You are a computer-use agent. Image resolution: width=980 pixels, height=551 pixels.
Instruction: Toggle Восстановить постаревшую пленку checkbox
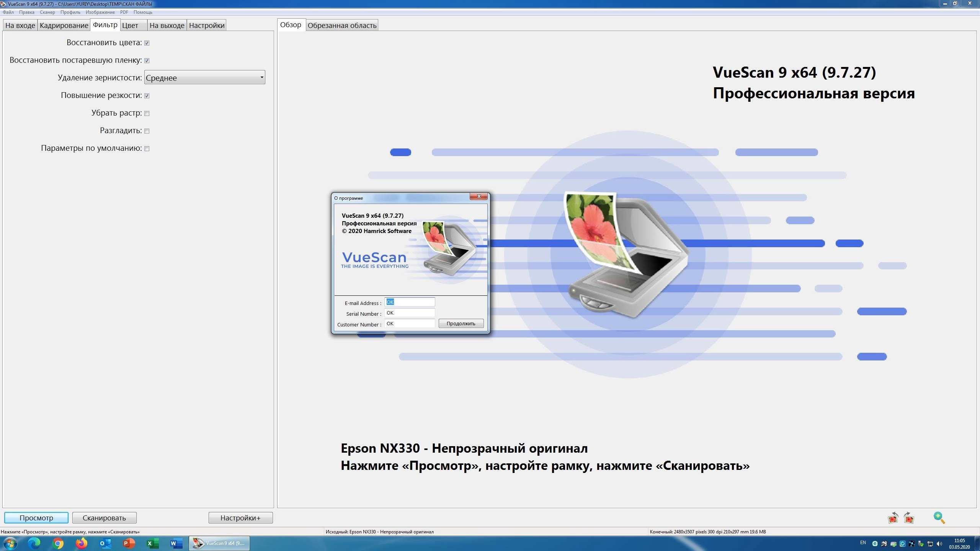pyautogui.click(x=147, y=60)
